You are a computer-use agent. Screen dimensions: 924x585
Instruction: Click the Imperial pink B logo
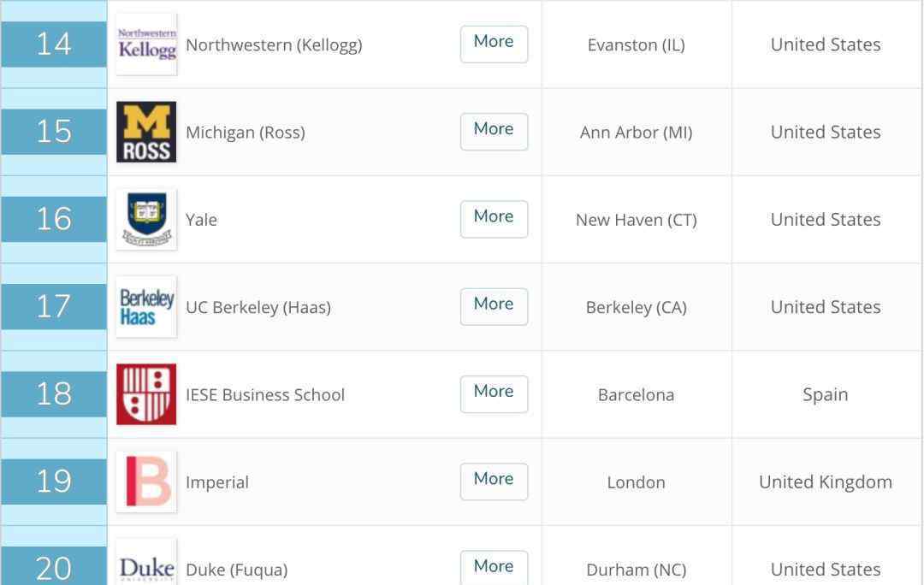[x=146, y=482]
